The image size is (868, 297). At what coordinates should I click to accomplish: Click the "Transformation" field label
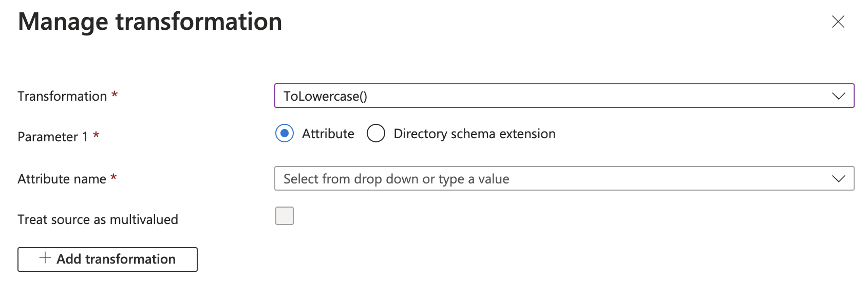(x=62, y=96)
